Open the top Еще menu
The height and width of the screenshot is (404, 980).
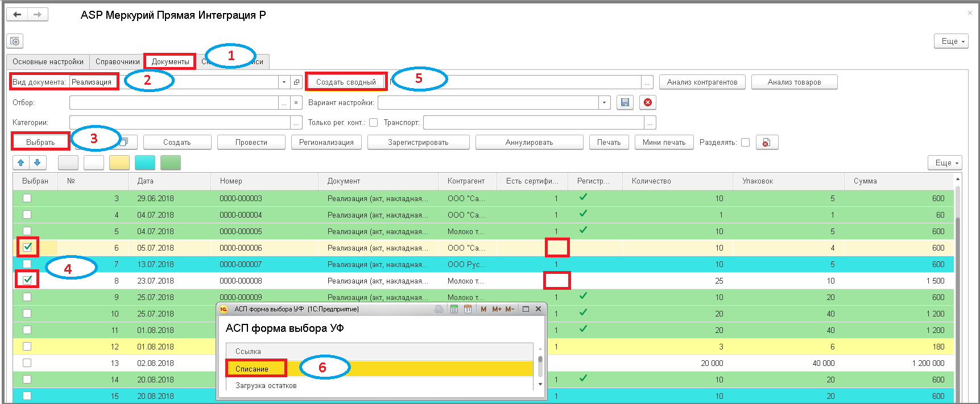[x=950, y=41]
